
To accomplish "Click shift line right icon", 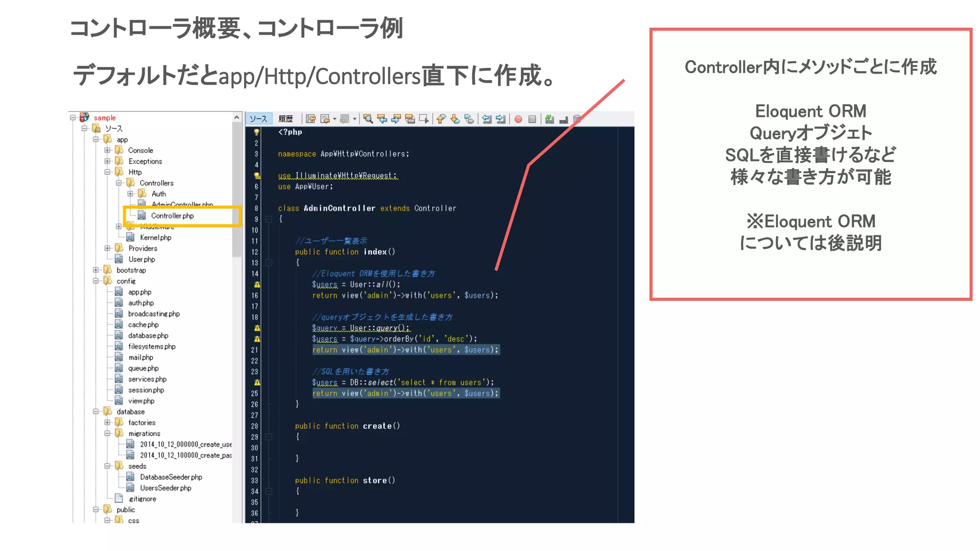I will [x=501, y=119].
